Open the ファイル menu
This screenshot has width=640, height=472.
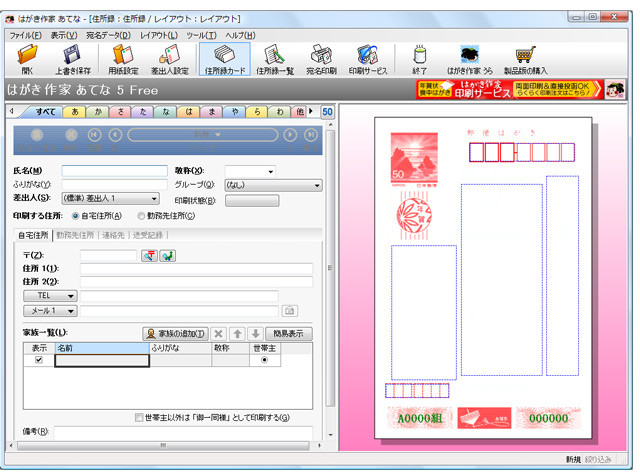(x=25, y=36)
